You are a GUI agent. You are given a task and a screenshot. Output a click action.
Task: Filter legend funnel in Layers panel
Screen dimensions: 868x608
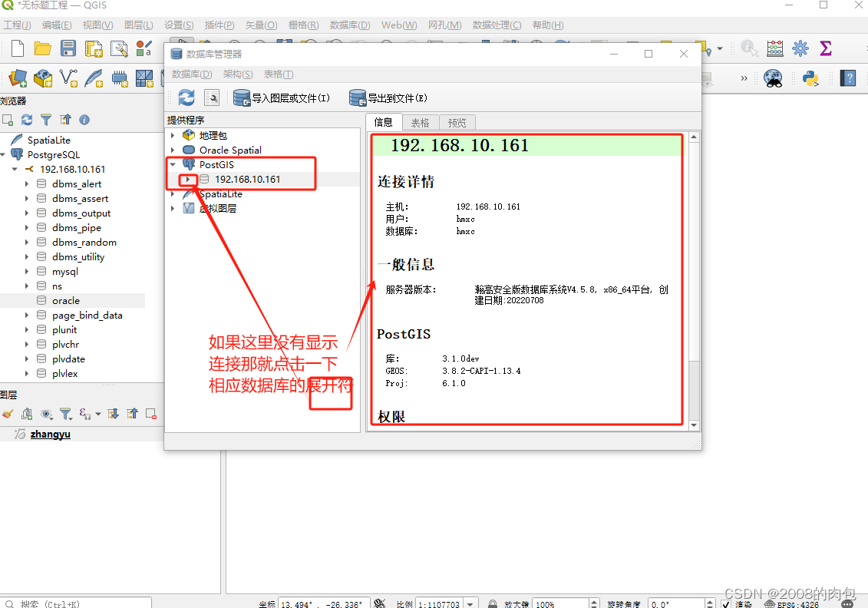coord(66,414)
